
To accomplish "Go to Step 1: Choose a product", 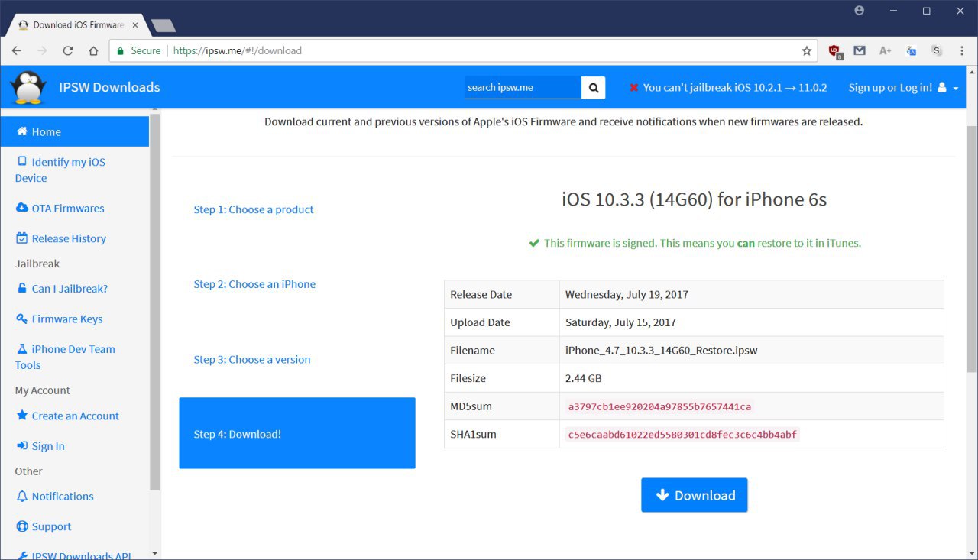I will coord(254,209).
